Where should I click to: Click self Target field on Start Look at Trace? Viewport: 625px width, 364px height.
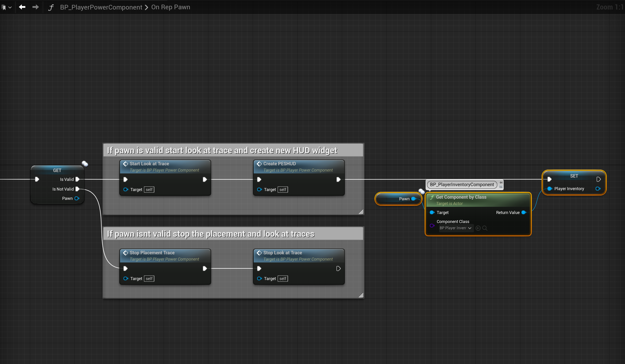coord(149,190)
